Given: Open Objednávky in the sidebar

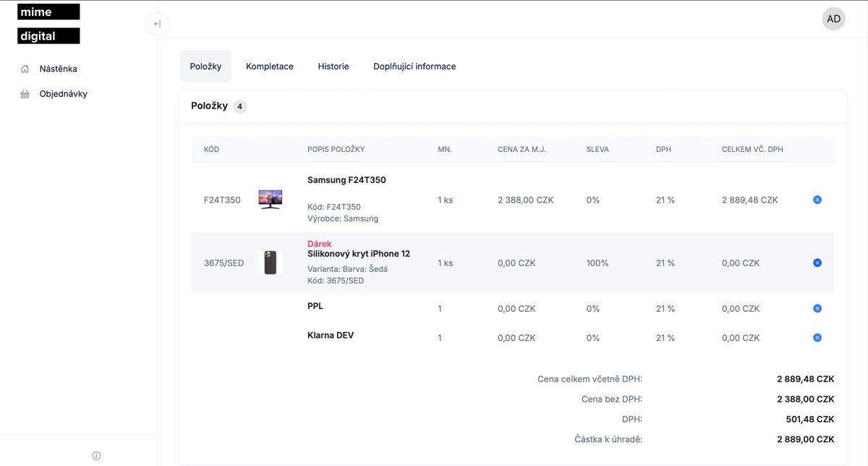Looking at the screenshot, I should pos(64,94).
